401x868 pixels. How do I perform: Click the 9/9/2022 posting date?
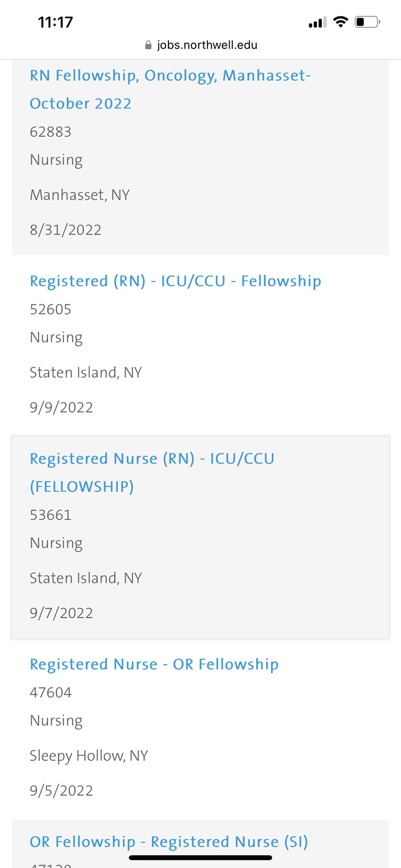61,408
